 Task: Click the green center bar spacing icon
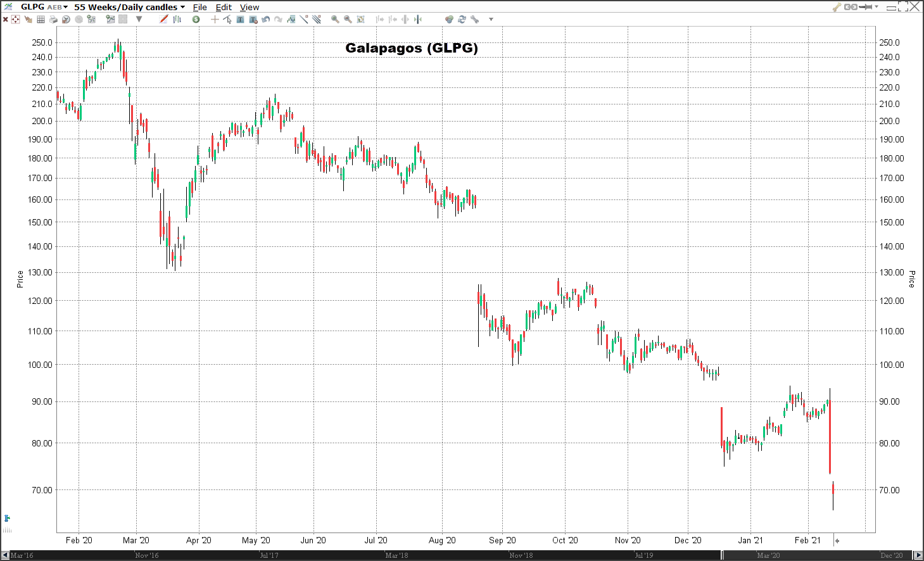click(418, 19)
